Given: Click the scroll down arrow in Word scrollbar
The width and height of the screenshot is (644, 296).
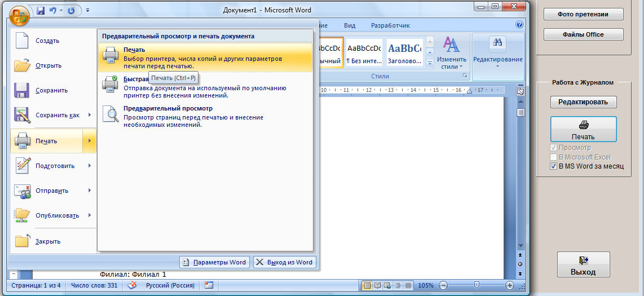Looking at the screenshot, I should [x=521, y=246].
